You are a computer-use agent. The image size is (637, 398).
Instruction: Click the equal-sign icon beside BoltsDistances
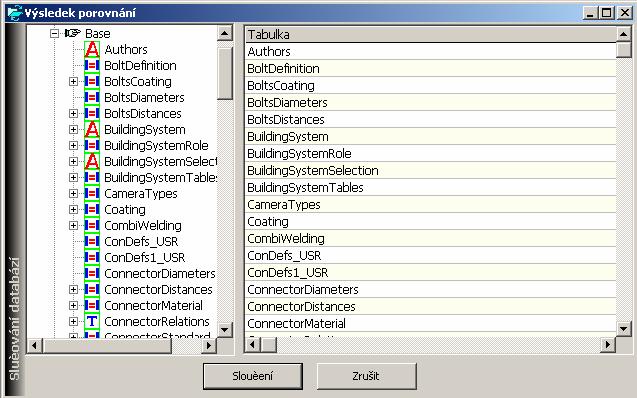click(x=92, y=113)
